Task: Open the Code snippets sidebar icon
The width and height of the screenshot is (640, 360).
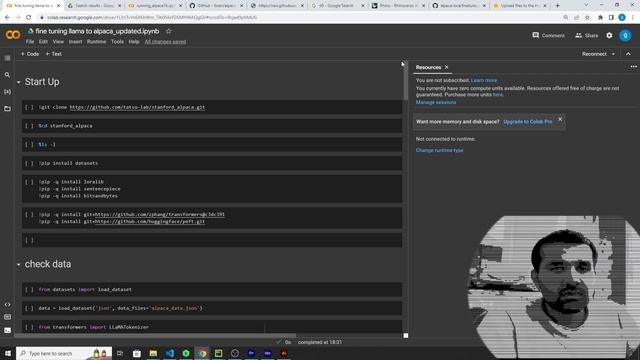Action: click(x=7, y=304)
